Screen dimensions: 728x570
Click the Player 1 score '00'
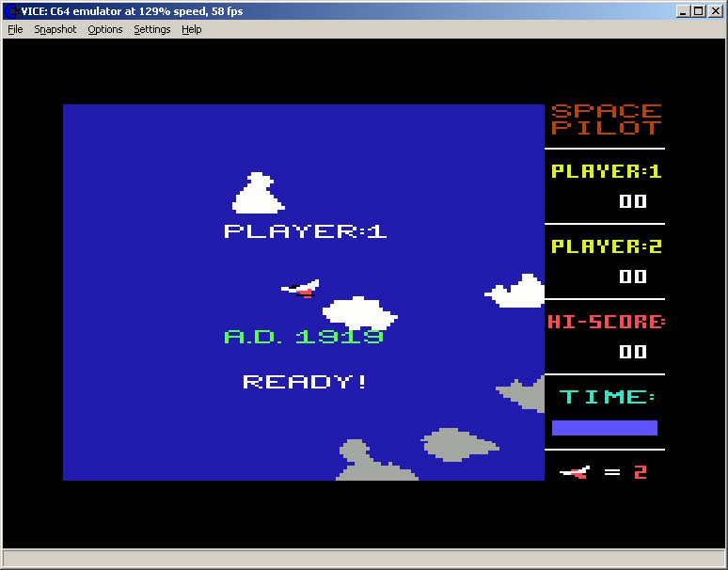633,201
